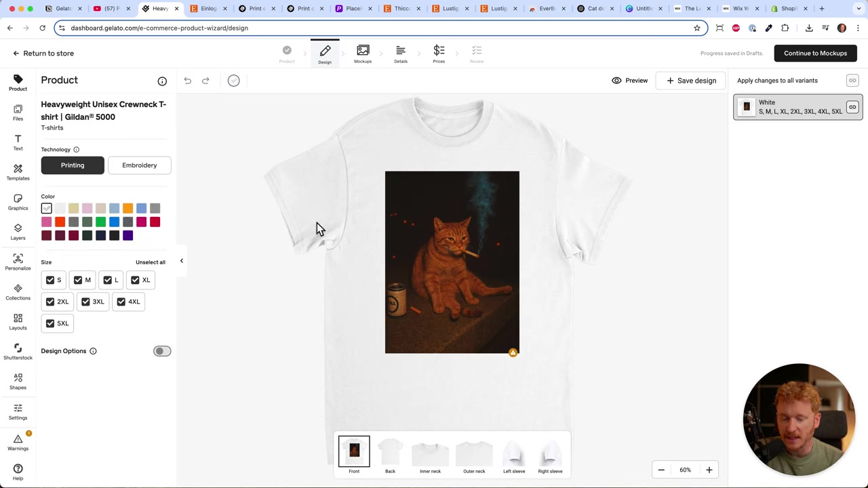Zoom out the canvas
Image resolution: width=868 pixels, height=488 pixels.
pyautogui.click(x=661, y=470)
